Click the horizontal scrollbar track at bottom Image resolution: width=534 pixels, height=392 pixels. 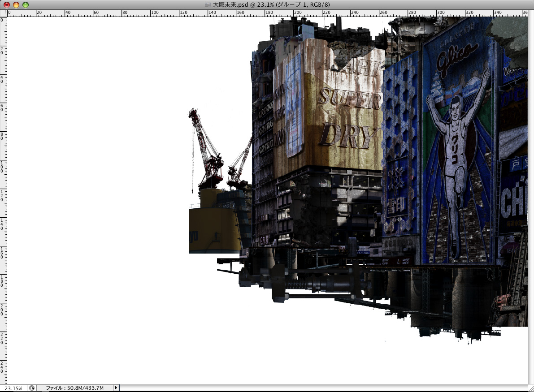323,388
